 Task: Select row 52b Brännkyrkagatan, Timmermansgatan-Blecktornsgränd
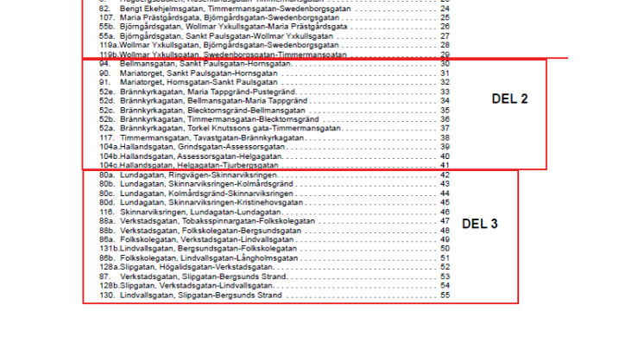(x=275, y=119)
